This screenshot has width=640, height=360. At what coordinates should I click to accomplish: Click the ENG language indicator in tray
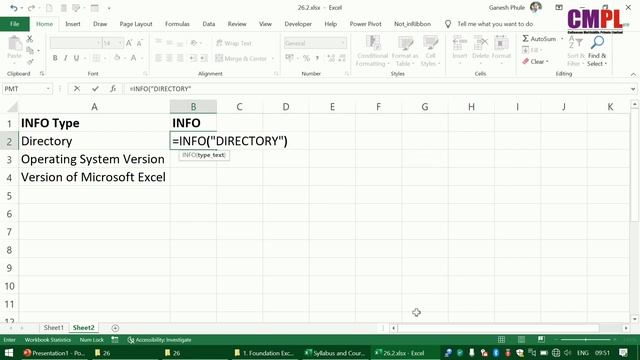pyautogui.click(x=583, y=353)
